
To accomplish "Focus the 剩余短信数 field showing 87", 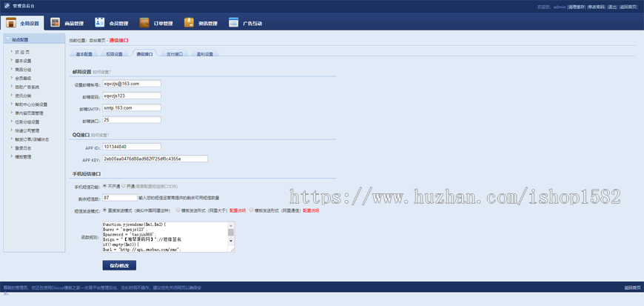I will pos(120,197).
